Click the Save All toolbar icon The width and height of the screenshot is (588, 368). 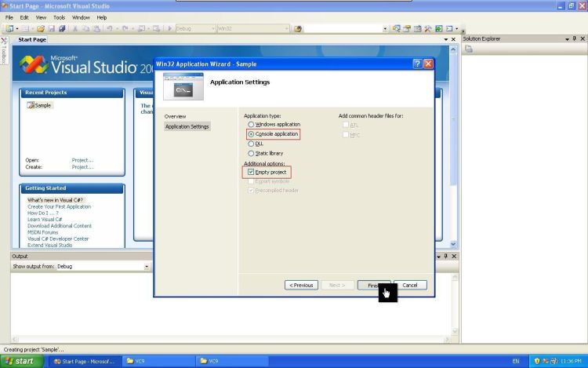pyautogui.click(x=62, y=28)
